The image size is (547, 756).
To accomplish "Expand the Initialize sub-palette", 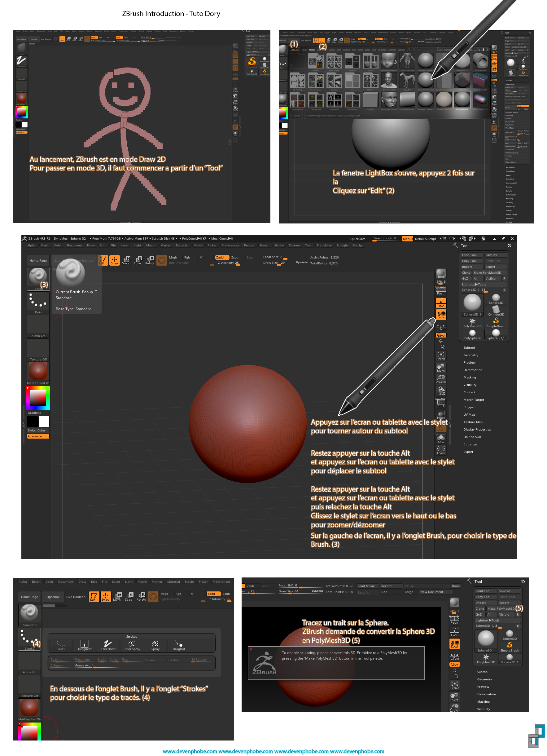I will coord(470,444).
